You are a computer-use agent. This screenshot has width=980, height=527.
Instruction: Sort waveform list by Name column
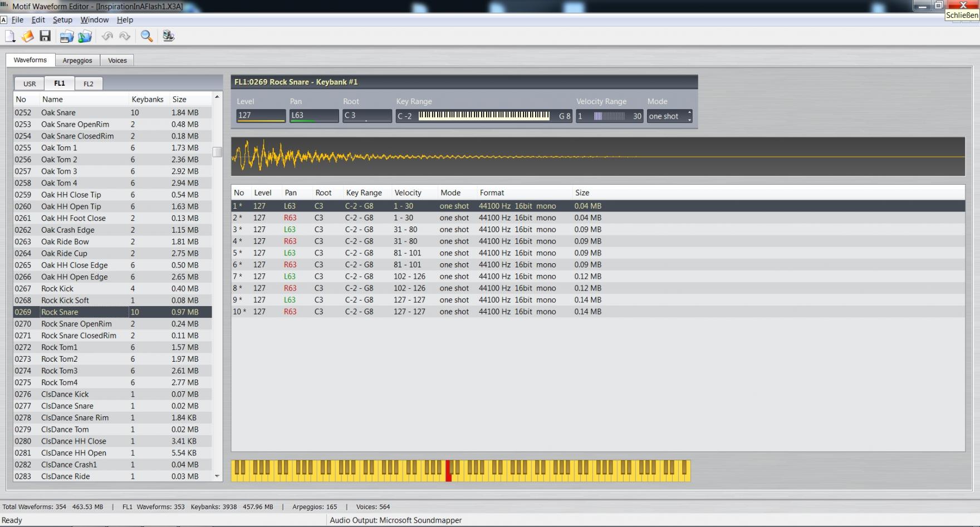click(x=84, y=99)
